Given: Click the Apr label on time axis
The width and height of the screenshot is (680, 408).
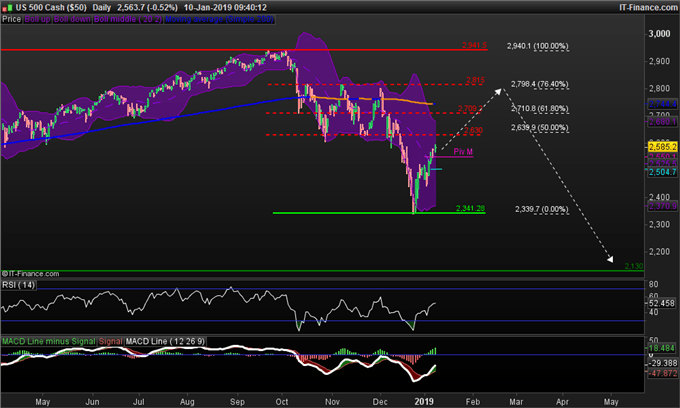Looking at the screenshot, I should point(562,402).
